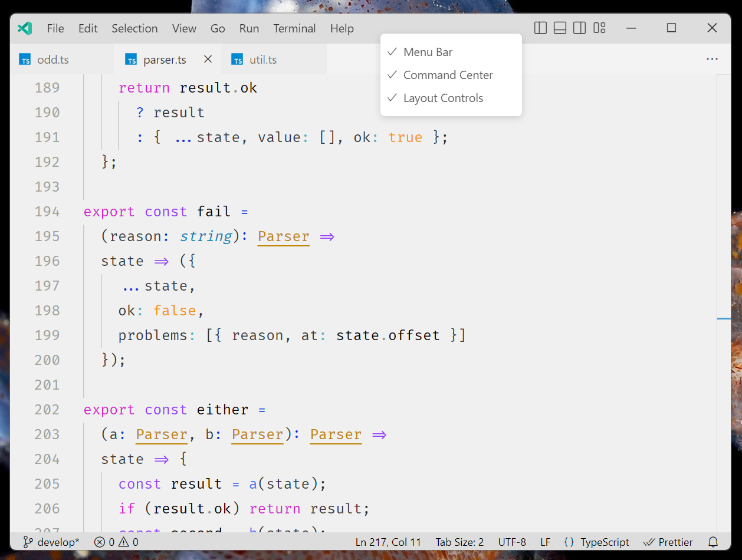The height and width of the screenshot is (560, 742).
Task: Open the Terminal menu
Action: (294, 28)
